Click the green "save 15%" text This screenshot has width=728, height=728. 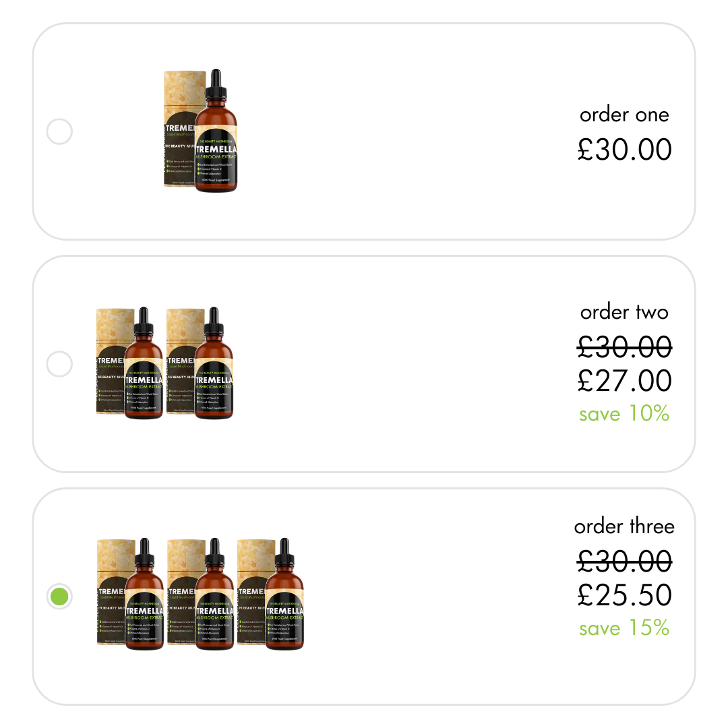pos(624,628)
